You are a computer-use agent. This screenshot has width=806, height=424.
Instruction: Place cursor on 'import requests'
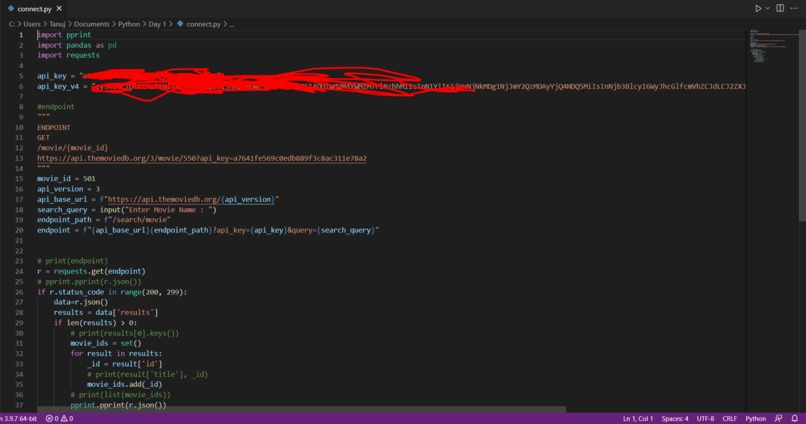click(x=68, y=56)
